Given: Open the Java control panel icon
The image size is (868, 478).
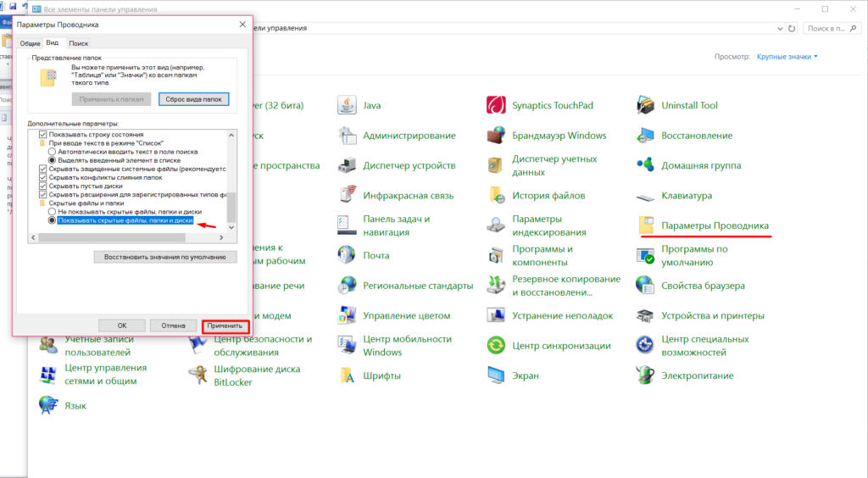Looking at the screenshot, I should coord(347,106).
